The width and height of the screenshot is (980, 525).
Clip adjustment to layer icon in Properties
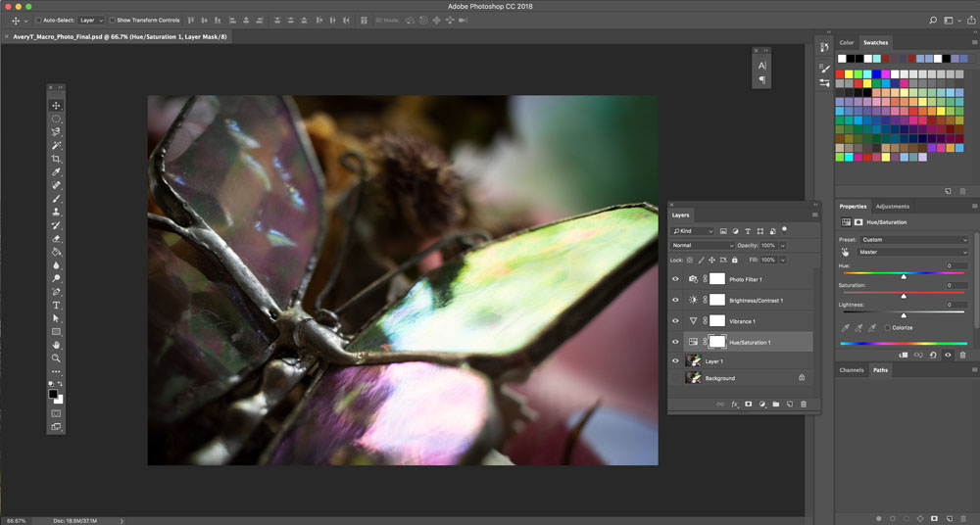coord(904,355)
